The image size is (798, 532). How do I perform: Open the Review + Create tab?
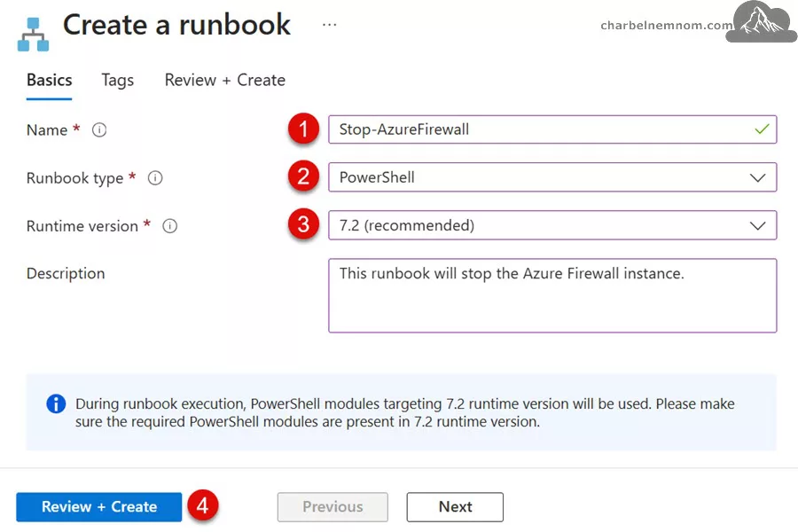[225, 80]
